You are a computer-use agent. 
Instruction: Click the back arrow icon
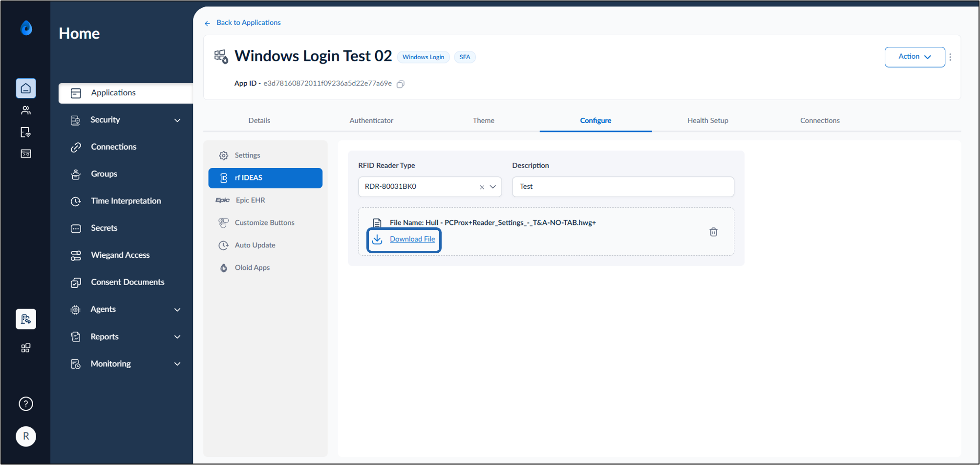pyautogui.click(x=208, y=23)
